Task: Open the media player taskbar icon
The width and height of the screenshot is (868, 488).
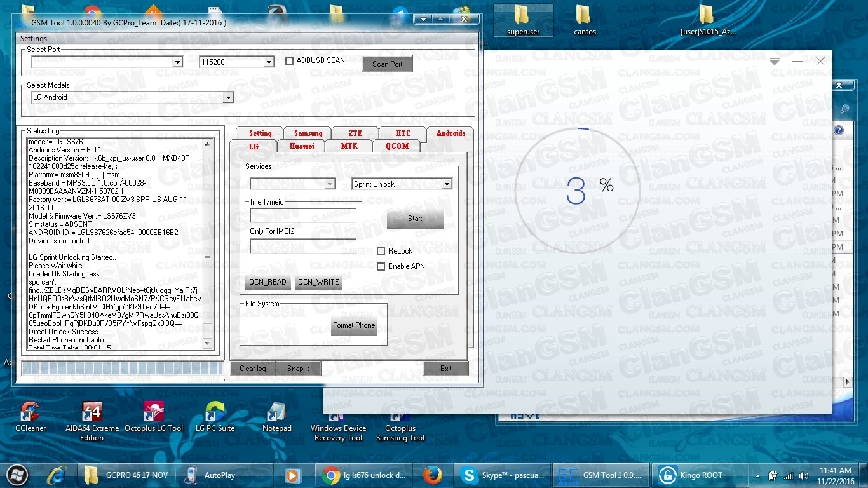Action: pyautogui.click(x=292, y=475)
